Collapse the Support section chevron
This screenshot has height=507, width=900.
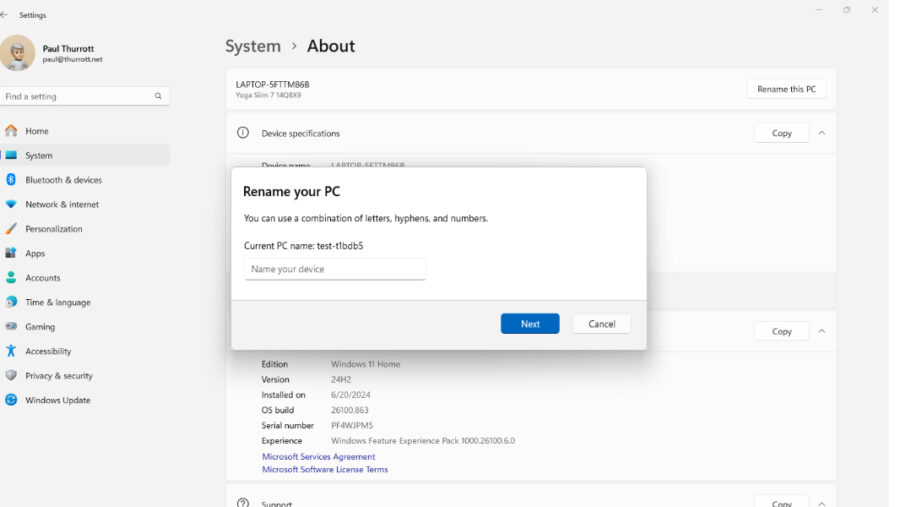tap(821, 503)
